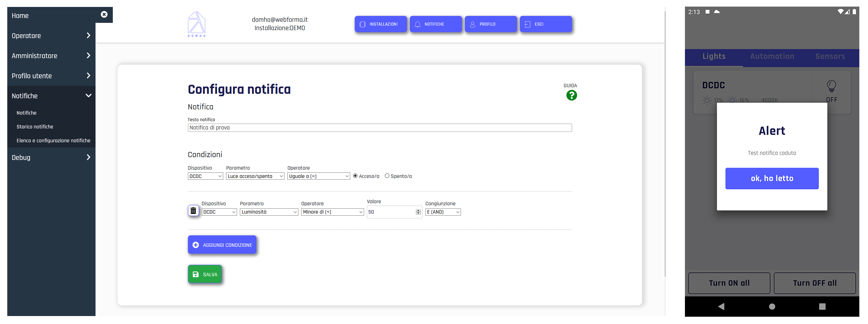
Task: Open the Congiunzione E (AND) dropdown
Action: [443, 212]
